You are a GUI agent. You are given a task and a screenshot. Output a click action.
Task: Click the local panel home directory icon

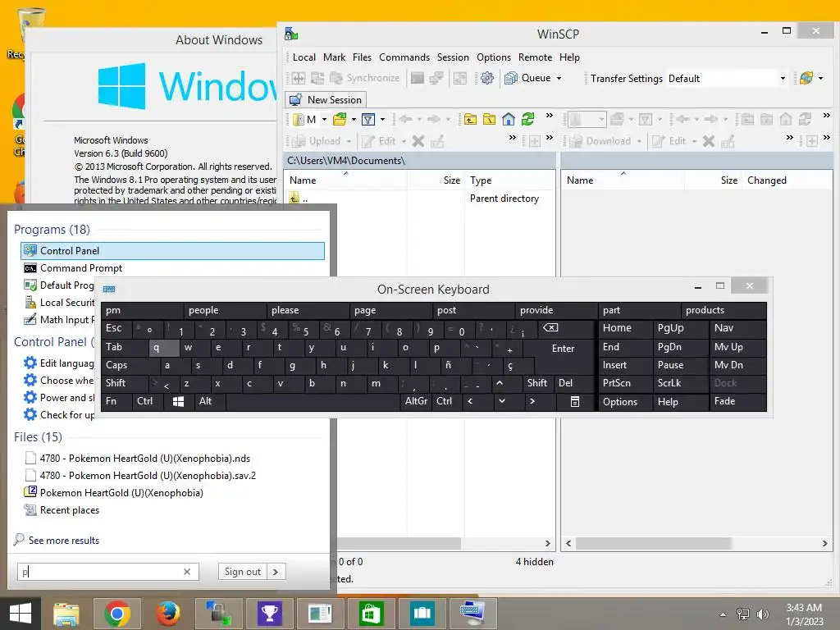point(509,119)
